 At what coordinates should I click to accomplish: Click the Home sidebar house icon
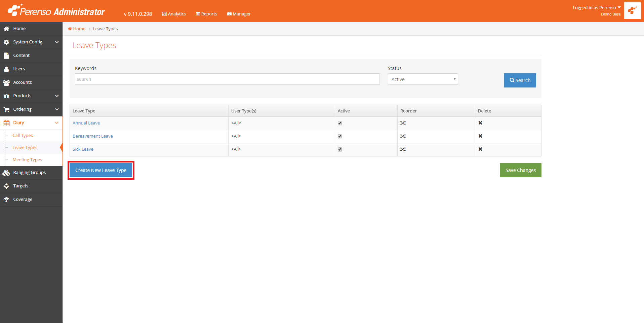[6, 29]
